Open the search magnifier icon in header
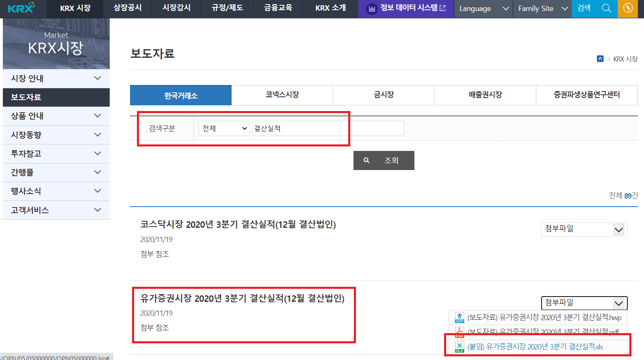Image resolution: width=644 pixels, height=360 pixels. (x=607, y=8)
